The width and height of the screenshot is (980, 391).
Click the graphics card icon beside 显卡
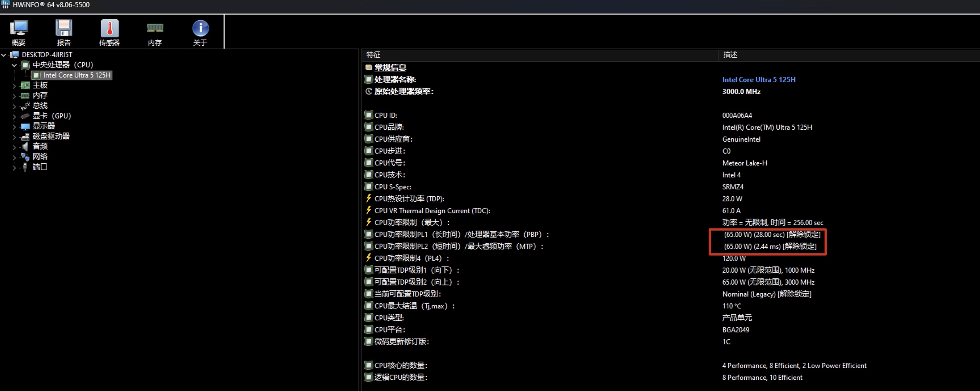[25, 116]
